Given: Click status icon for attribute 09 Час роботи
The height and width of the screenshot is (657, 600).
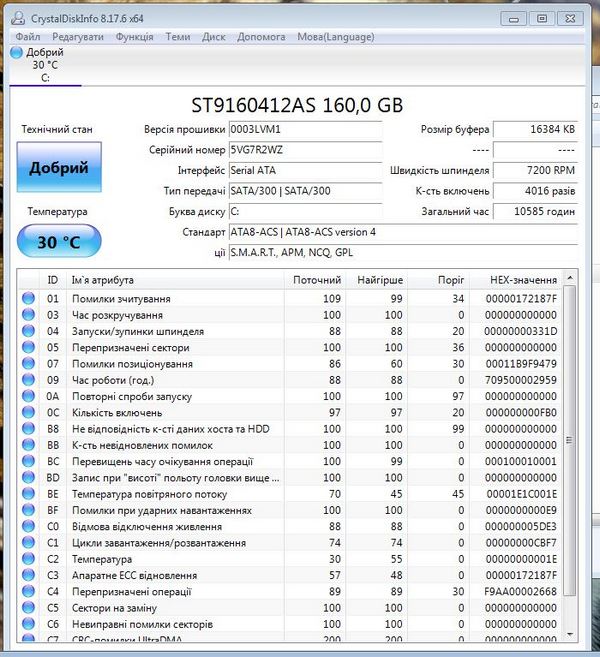Looking at the screenshot, I should pos(29,380).
